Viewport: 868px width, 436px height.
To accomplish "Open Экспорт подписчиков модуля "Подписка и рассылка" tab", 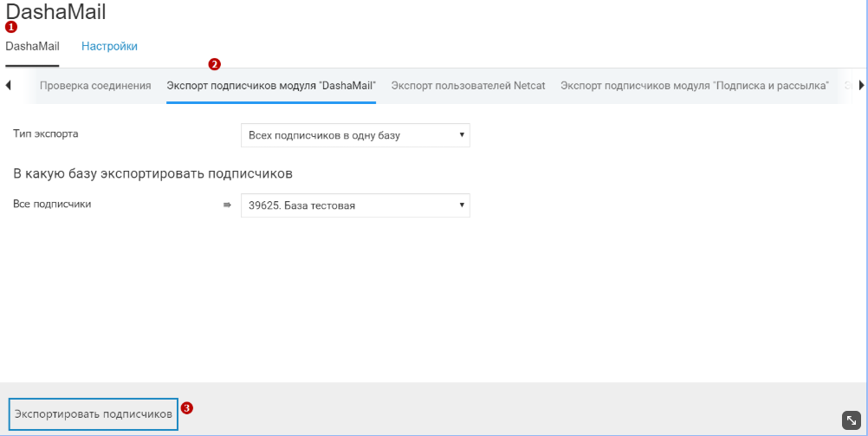I will coord(694,86).
